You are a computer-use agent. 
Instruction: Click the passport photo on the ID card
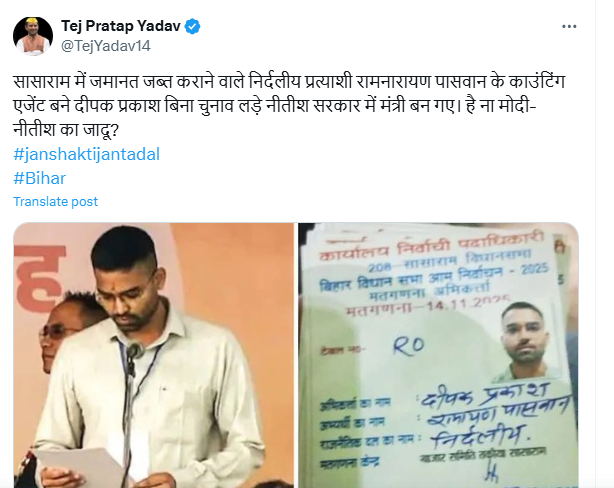tap(529, 340)
